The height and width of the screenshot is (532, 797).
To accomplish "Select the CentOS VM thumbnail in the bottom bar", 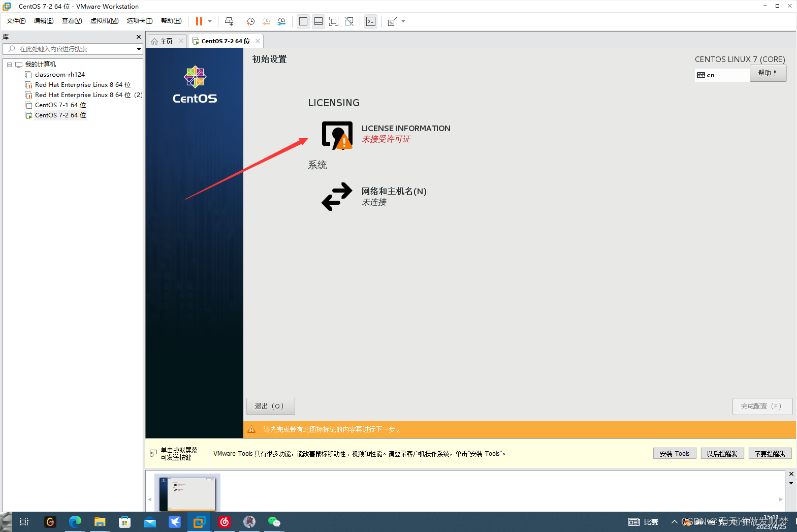I will [187, 493].
